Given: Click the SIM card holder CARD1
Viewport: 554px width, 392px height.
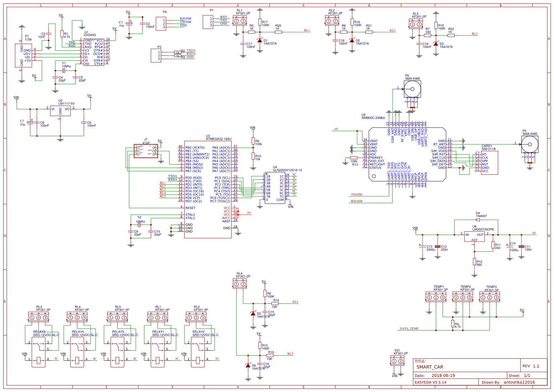Looking at the screenshot, I should (490, 162).
